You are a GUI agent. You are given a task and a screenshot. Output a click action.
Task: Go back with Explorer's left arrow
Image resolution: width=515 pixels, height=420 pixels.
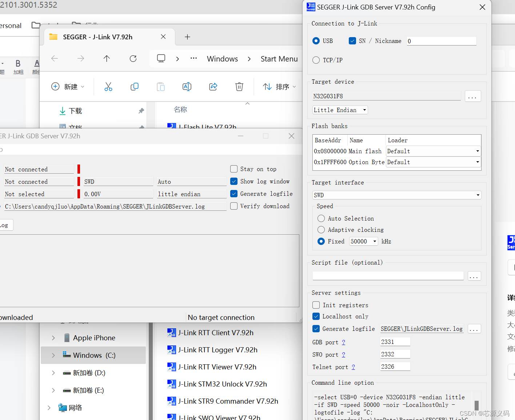coord(55,59)
